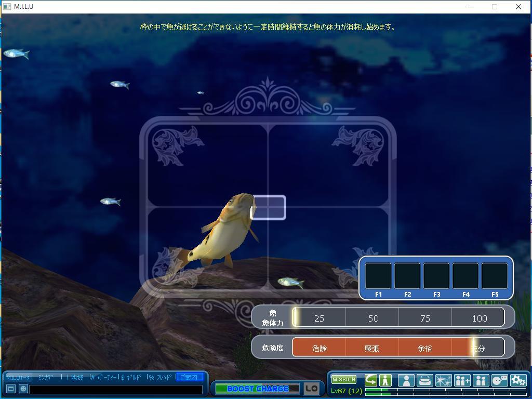The width and height of the screenshot is (532, 399).
Task: Click the chat text input field
Action: point(116,389)
